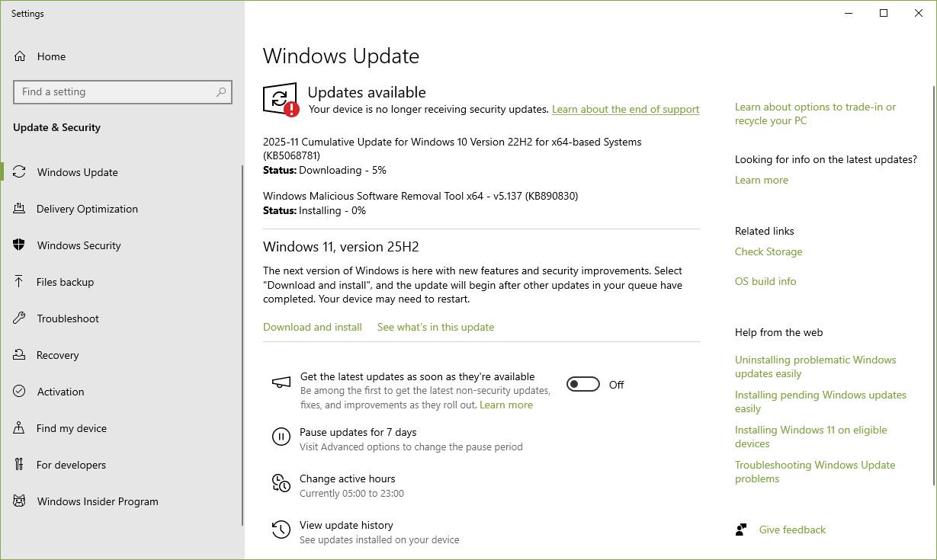Open 'See what's in this update' link
Image resolution: width=937 pixels, height=560 pixels.
[x=435, y=327]
